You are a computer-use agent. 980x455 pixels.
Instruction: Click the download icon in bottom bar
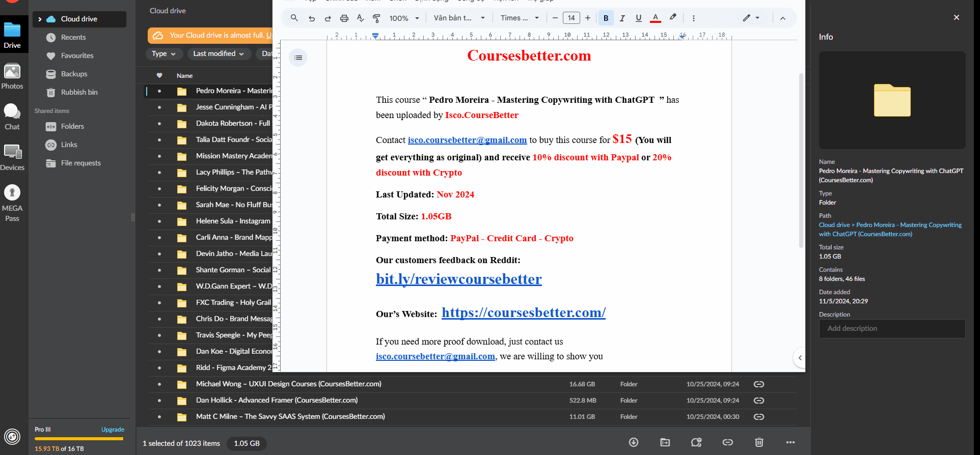634,442
